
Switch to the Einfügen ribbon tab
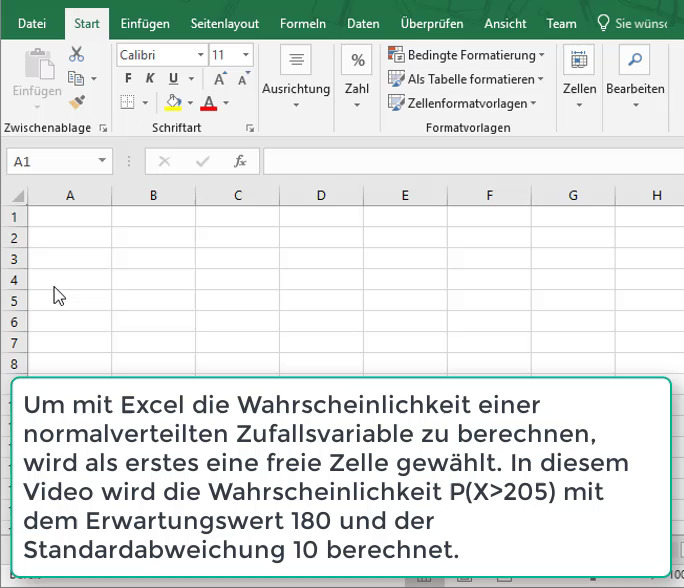coord(145,24)
